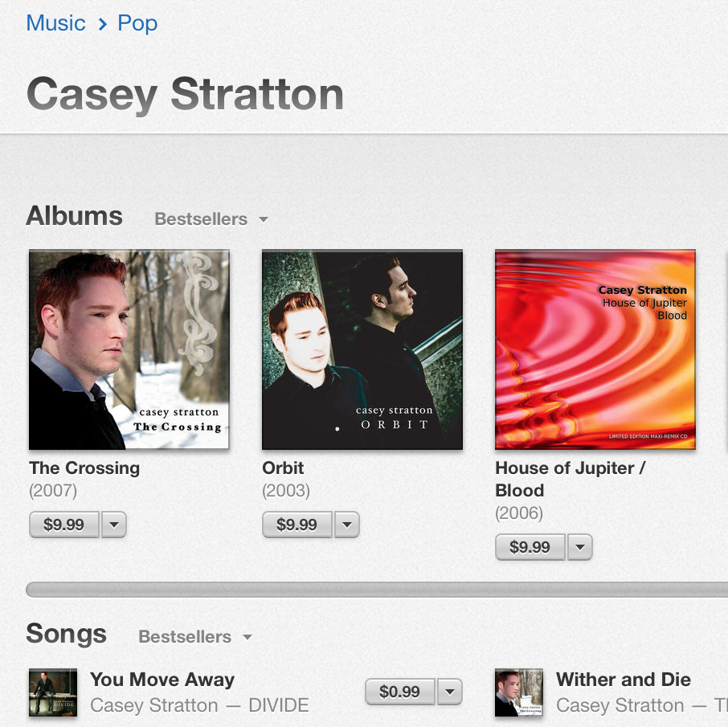Viewport: 728px width, 727px height.
Task: Open Songs Bestsellers sort menu
Action: pos(195,636)
